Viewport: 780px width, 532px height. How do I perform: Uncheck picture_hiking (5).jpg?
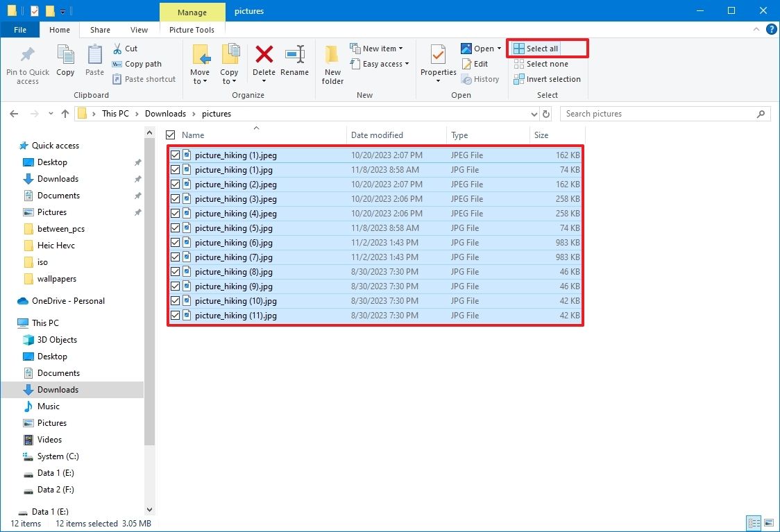point(175,228)
